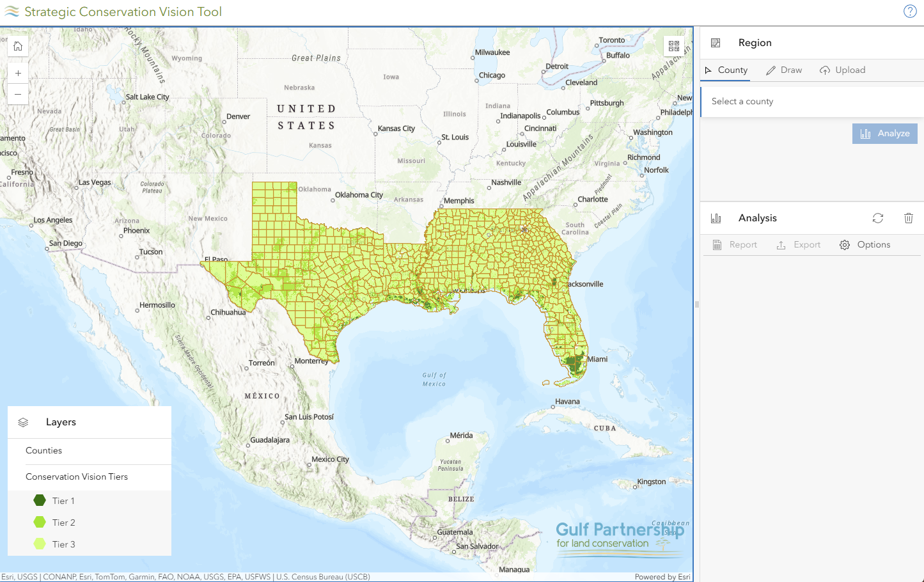Collapse the Region panel header
The height and width of the screenshot is (582, 924).
tap(755, 43)
